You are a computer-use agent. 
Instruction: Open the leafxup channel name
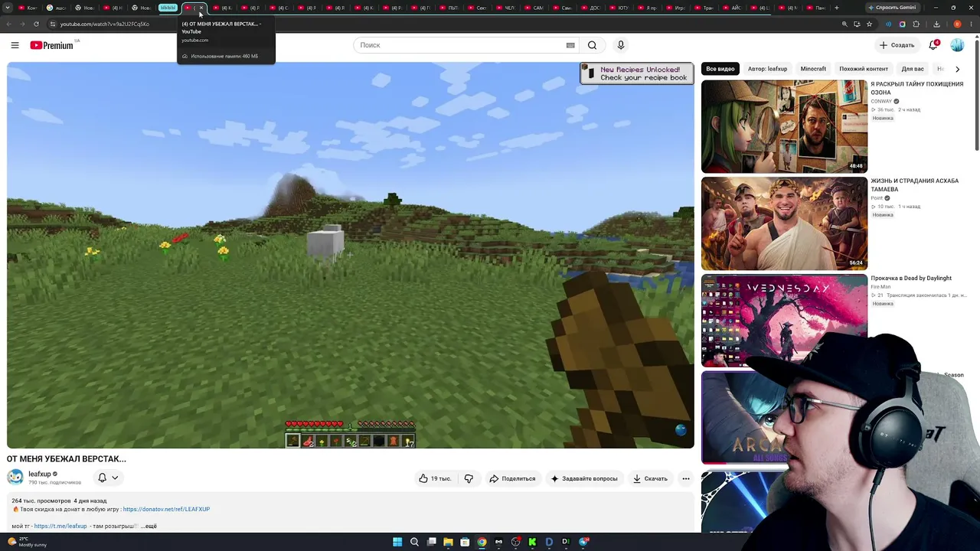pyautogui.click(x=40, y=474)
